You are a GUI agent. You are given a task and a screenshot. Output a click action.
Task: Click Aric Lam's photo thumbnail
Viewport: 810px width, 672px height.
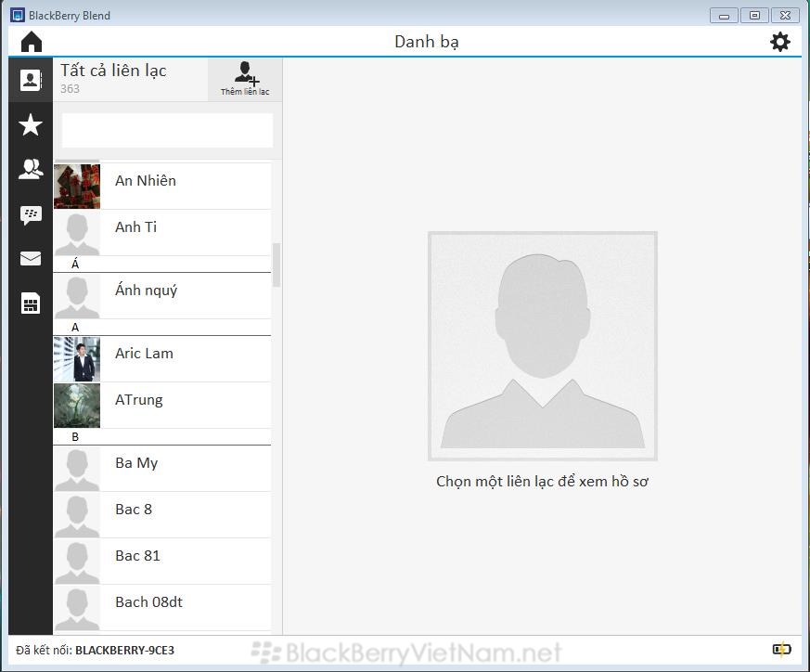[76, 359]
